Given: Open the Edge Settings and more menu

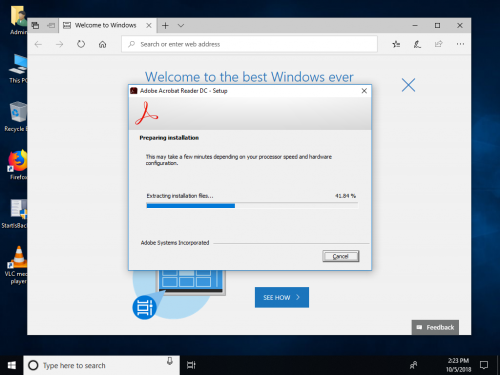Looking at the screenshot, I should (x=460, y=44).
